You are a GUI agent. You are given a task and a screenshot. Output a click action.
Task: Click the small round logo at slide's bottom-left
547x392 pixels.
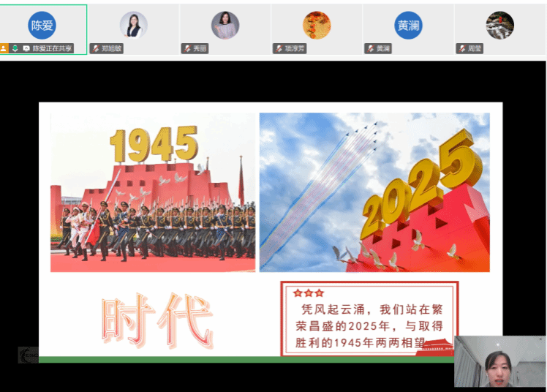coord(28,355)
